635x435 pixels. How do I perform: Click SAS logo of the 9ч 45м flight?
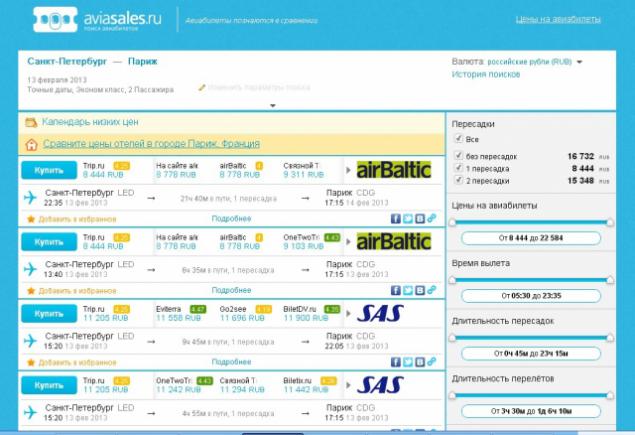(x=380, y=313)
